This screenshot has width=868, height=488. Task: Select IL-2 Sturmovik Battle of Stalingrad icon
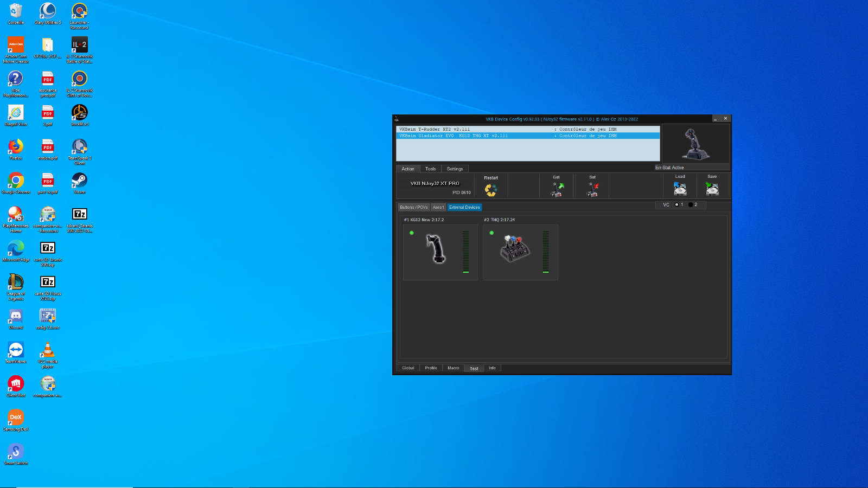(x=79, y=50)
